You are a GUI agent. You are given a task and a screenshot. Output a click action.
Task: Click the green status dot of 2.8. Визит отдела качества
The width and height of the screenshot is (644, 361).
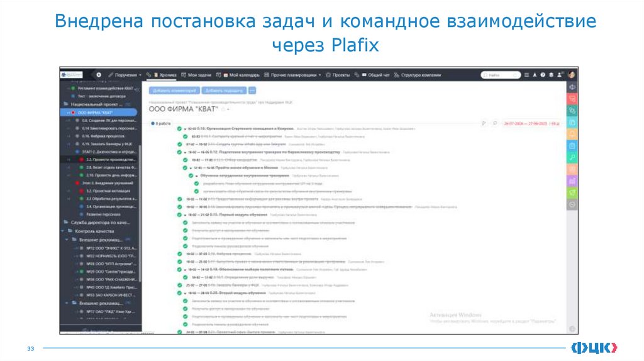tap(81, 167)
